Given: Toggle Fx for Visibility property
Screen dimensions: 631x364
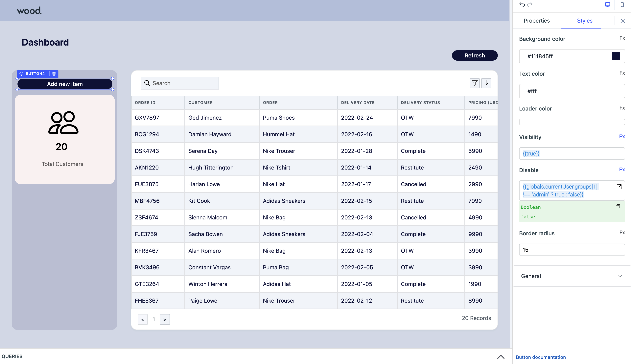Looking at the screenshot, I should coord(622,136).
